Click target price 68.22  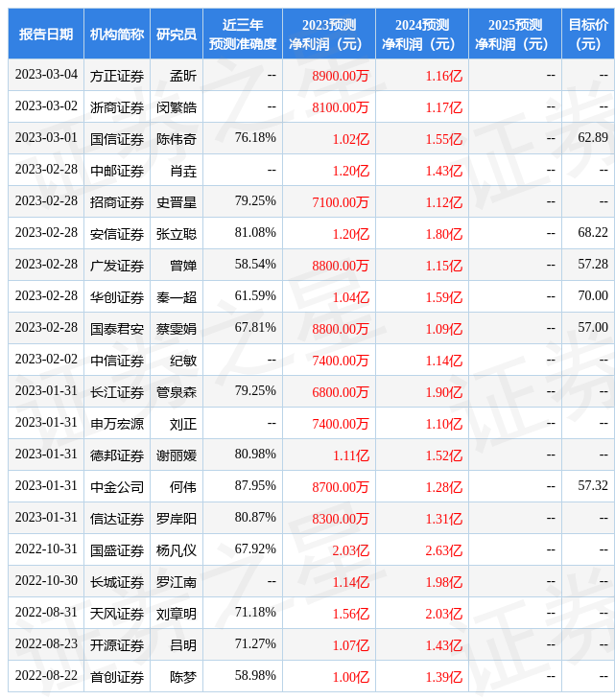pos(593,233)
